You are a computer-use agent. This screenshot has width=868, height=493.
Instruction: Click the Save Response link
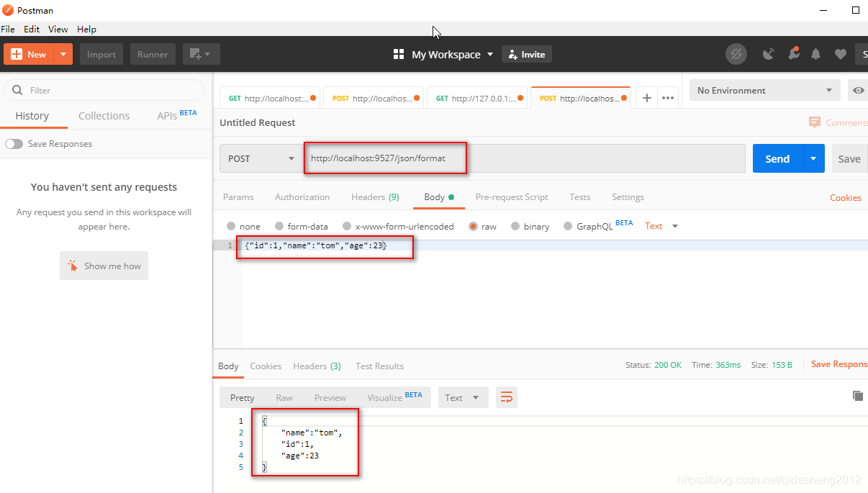839,364
